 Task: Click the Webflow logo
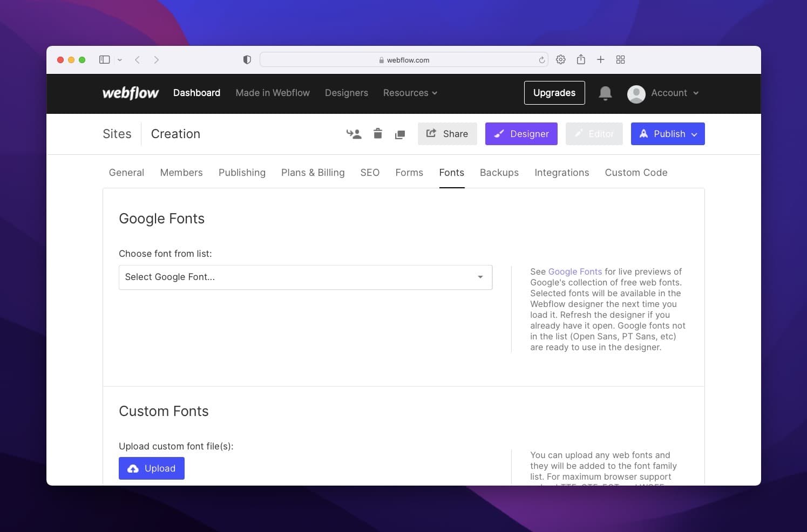point(131,93)
